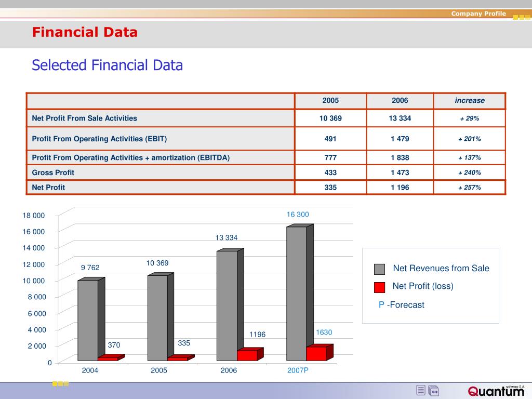Click the '18 000' y-axis label

click(34, 216)
